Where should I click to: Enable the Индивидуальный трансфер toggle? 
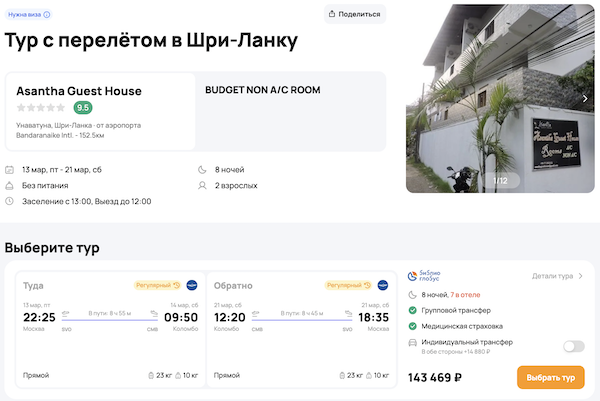[x=573, y=346]
